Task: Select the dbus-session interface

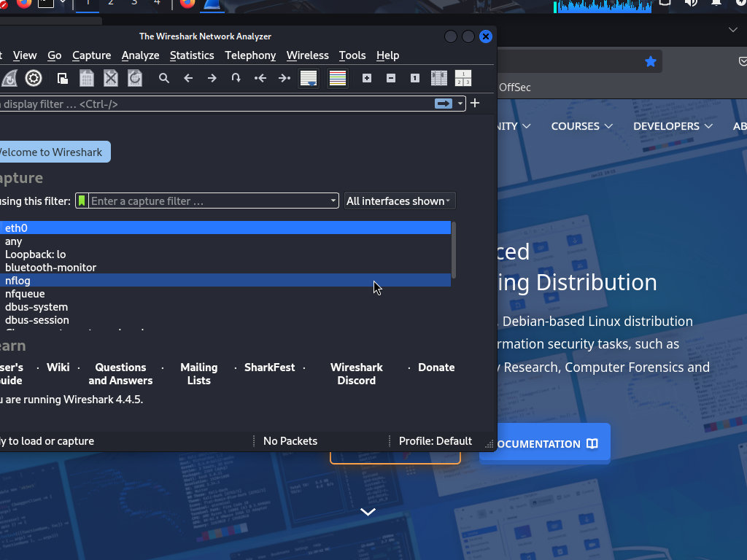Action: click(225, 320)
